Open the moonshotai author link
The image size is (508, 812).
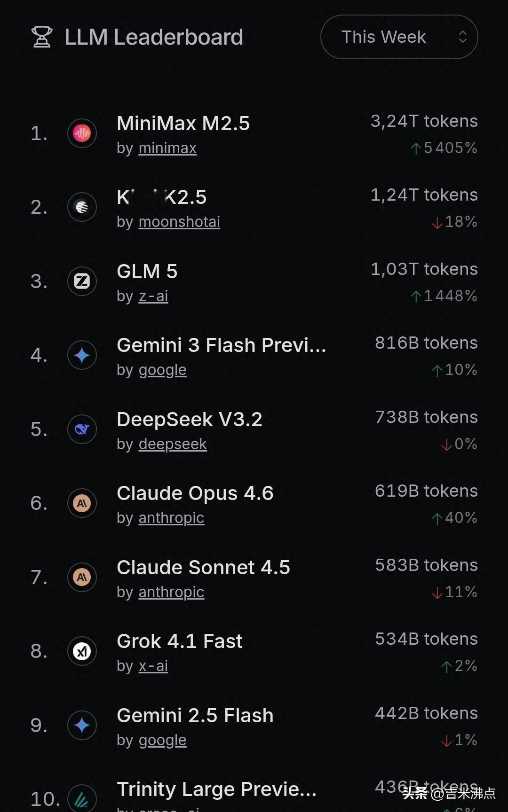(179, 222)
